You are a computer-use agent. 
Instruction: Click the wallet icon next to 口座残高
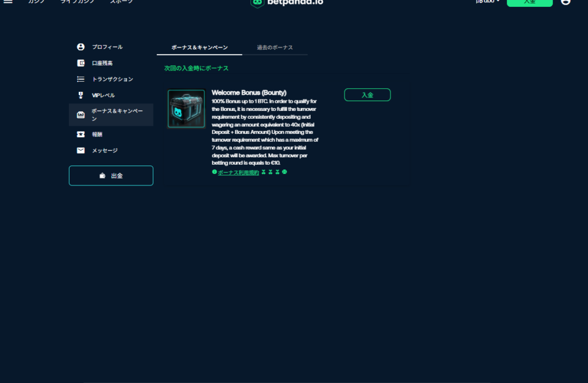[x=80, y=63]
